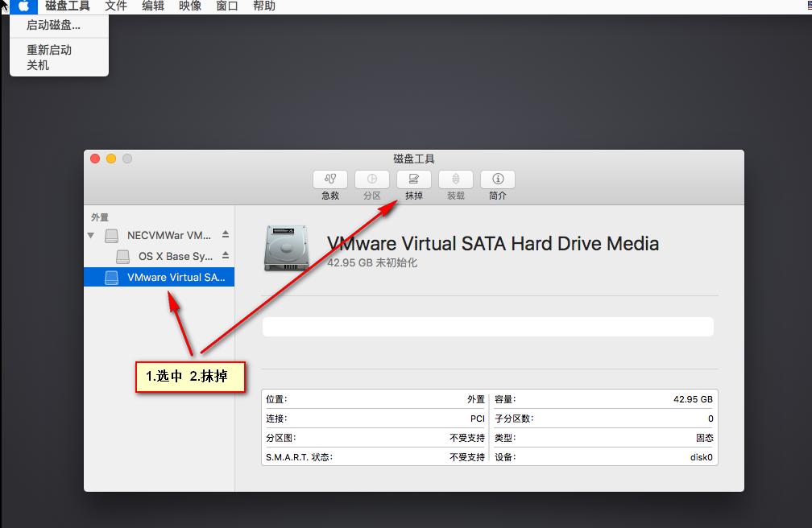This screenshot has height=528, width=812.
Task: Click the 固态 type value
Action: point(704,438)
